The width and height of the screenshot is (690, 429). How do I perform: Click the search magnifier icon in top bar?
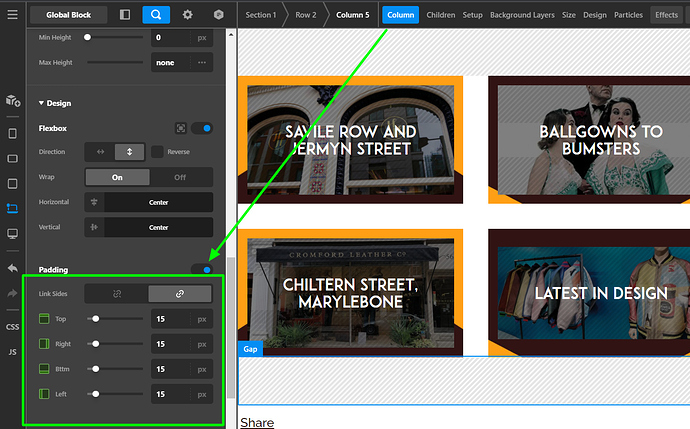point(155,15)
